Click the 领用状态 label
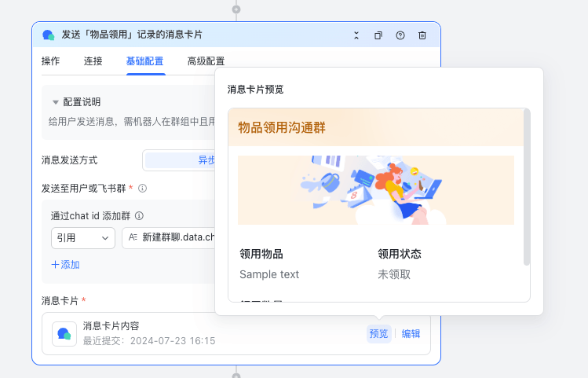The height and width of the screenshot is (378, 588). pos(400,254)
